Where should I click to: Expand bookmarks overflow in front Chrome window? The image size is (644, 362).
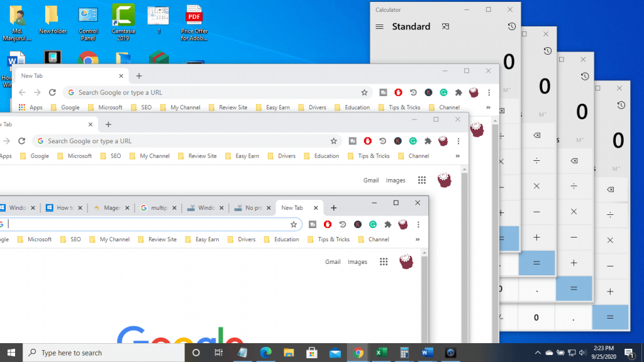[418, 239]
